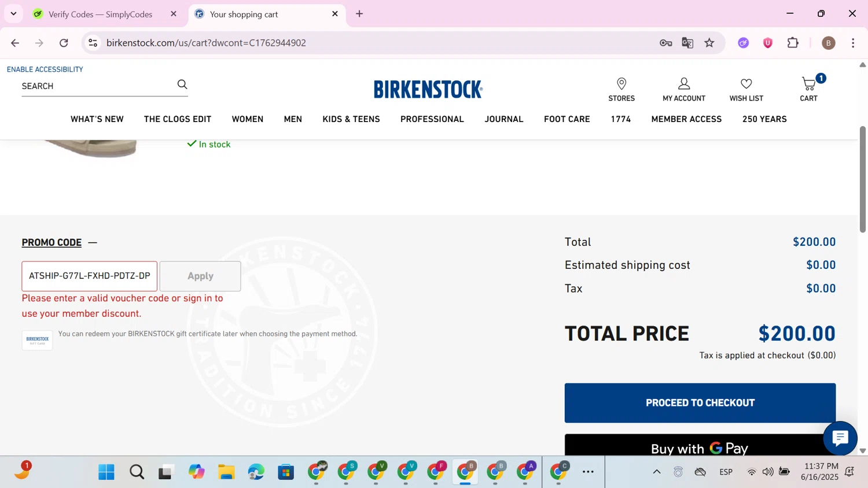
Task: Open My Account icon
Action: 684,90
